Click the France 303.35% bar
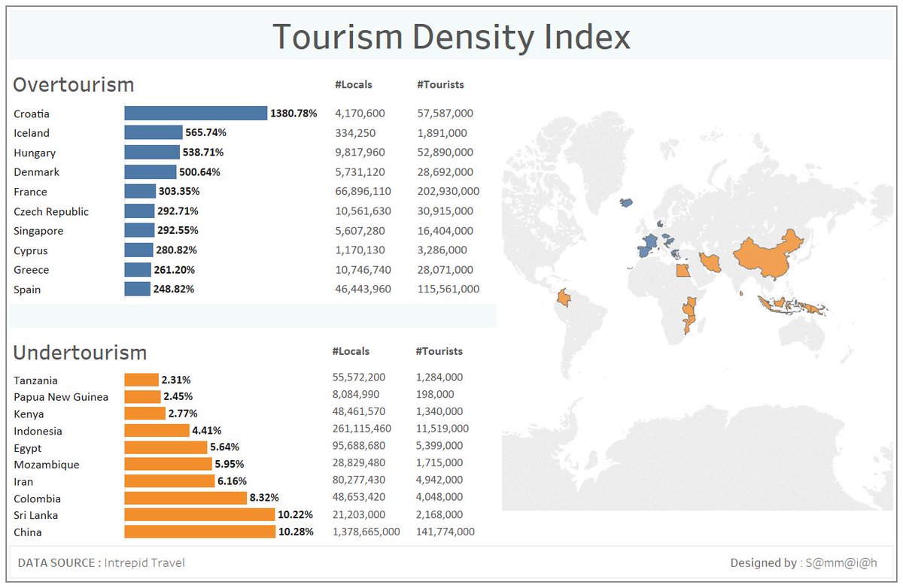The height and width of the screenshot is (588, 903). coord(140,191)
